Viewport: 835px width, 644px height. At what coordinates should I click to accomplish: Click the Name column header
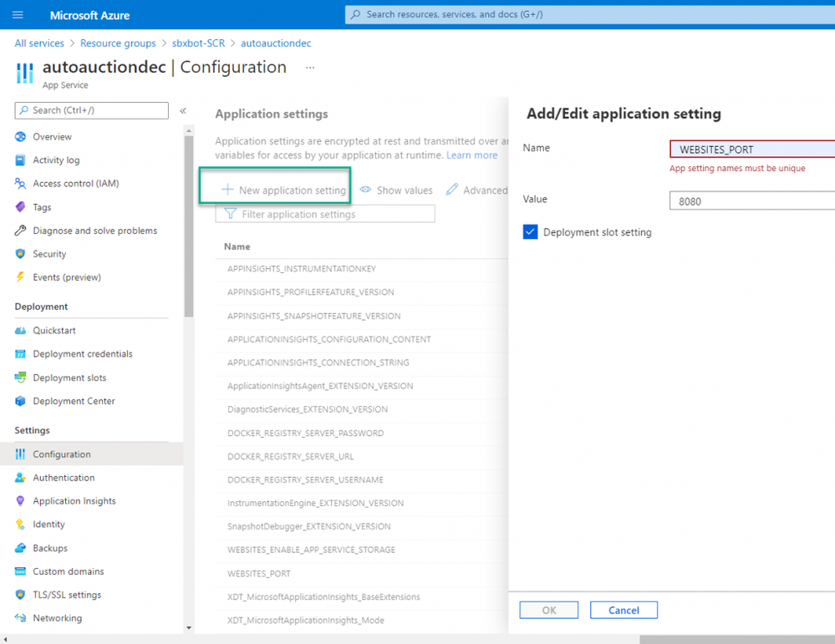coord(237,247)
